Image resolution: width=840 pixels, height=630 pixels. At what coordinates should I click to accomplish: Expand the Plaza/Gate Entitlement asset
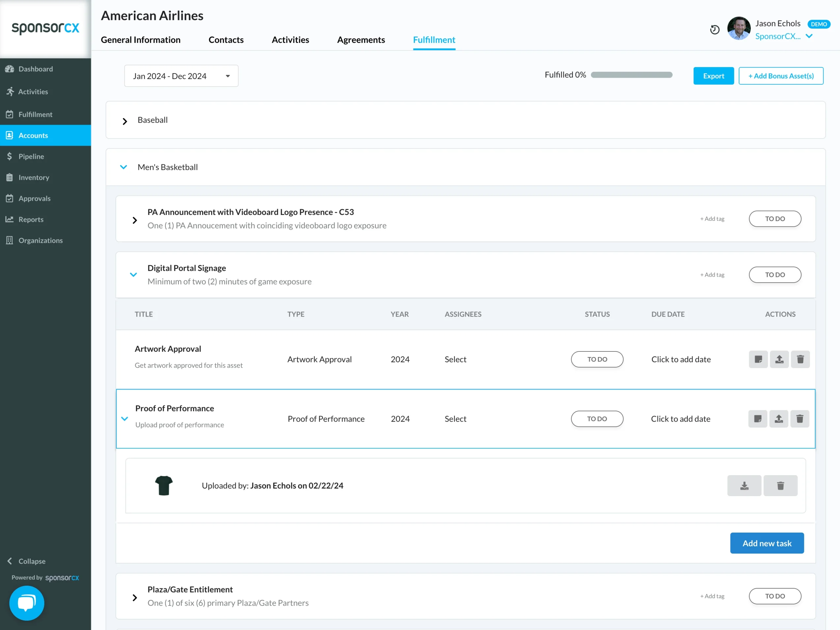pyautogui.click(x=135, y=598)
